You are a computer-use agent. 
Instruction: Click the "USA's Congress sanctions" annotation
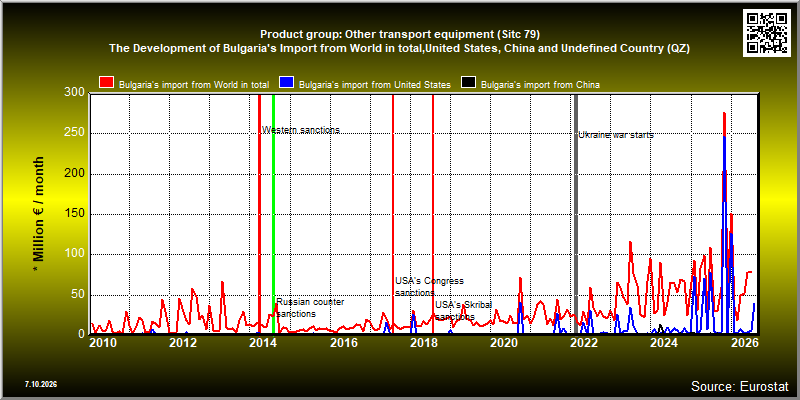430,287
